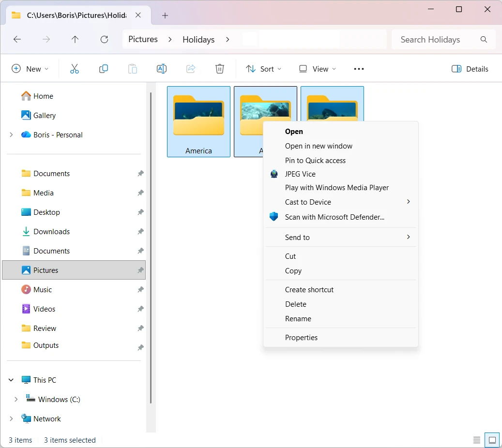502x448 pixels.
Task: Click the Details pane toggle button
Action: point(470,69)
